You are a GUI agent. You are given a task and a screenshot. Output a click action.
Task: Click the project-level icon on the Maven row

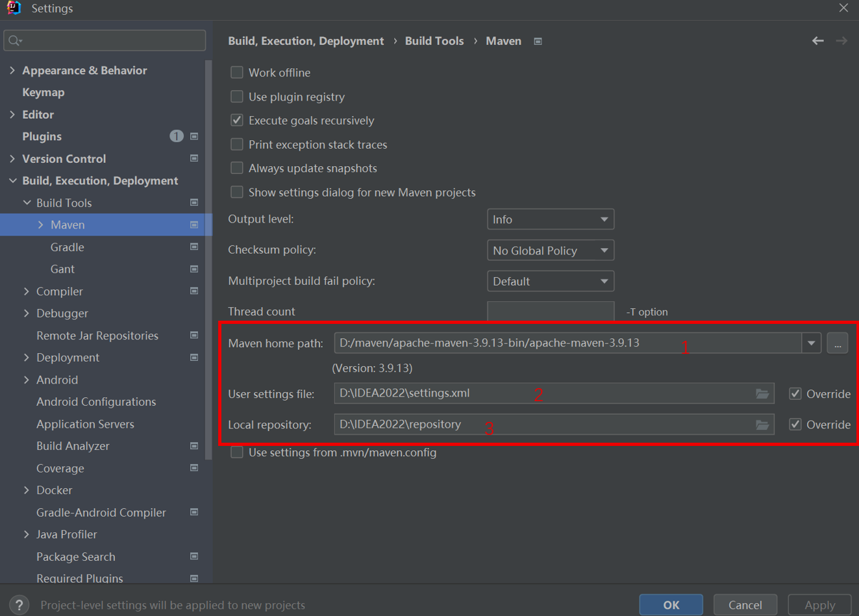tap(194, 225)
